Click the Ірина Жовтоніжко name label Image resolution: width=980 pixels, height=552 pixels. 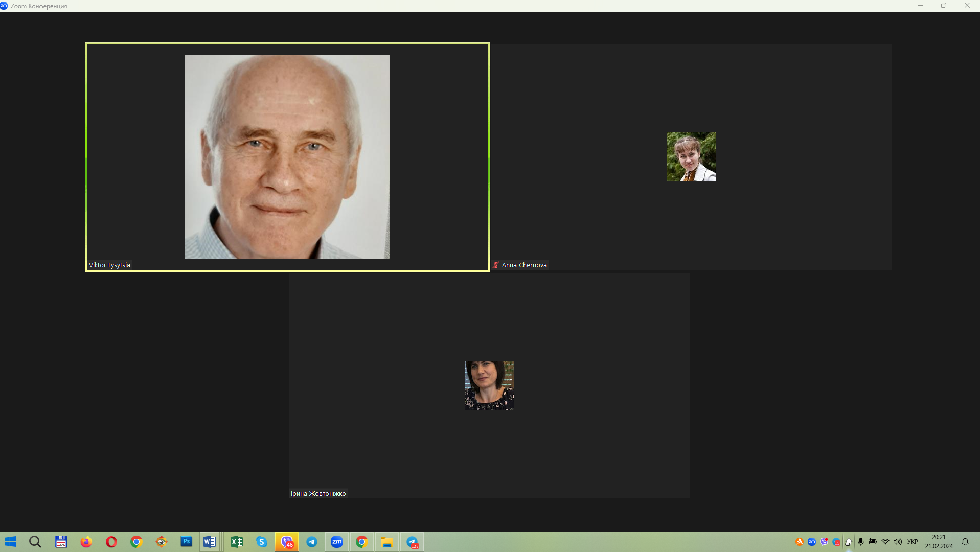(318, 493)
